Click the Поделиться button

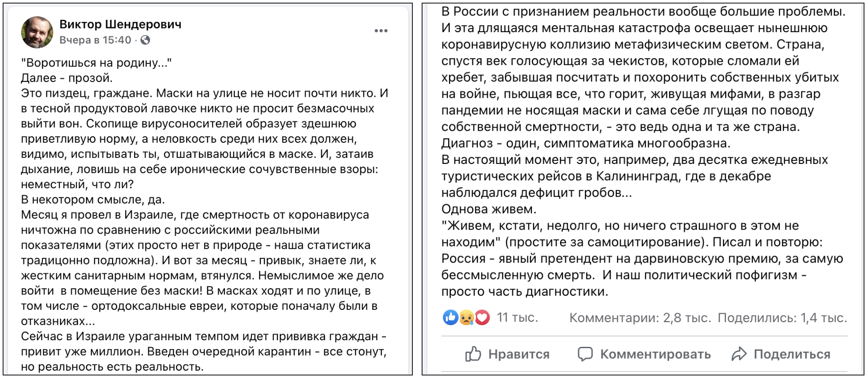[781, 354]
